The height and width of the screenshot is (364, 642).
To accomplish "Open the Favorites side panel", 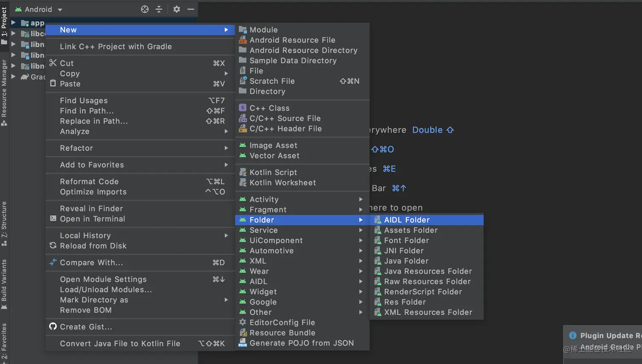I will tap(4, 342).
